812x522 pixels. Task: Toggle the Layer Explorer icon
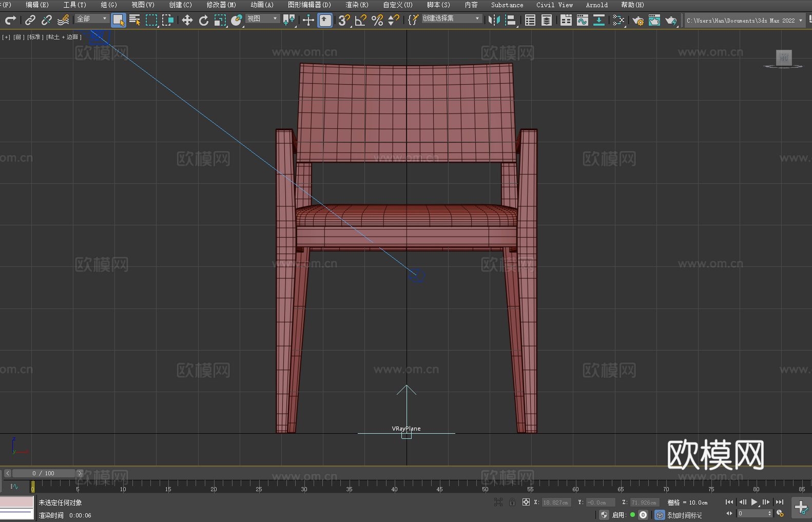click(547, 20)
